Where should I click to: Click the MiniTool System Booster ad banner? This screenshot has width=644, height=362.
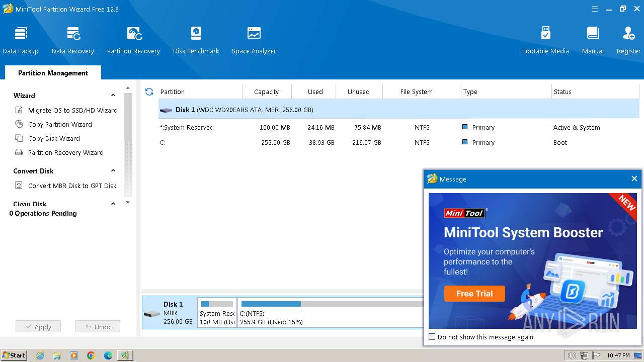(533, 261)
